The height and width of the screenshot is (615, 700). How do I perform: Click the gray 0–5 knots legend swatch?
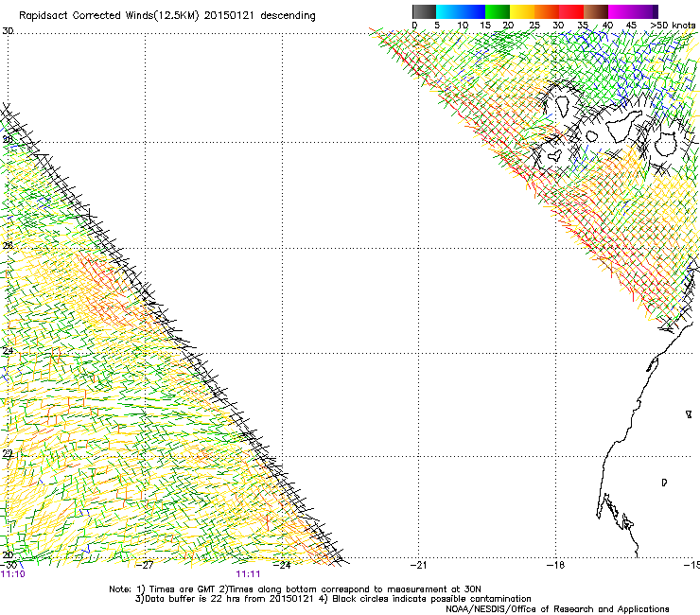424,11
